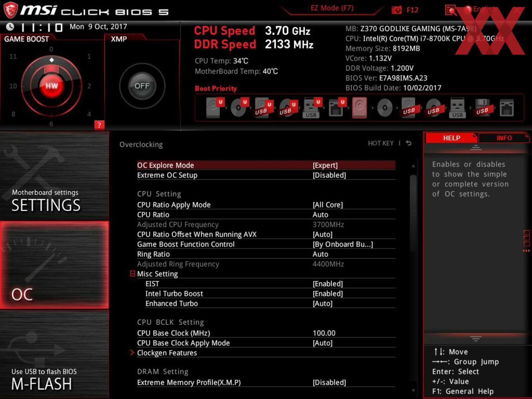Toggle the Game Boost HW knob
Screen dimensions: 532x399
(52, 86)
